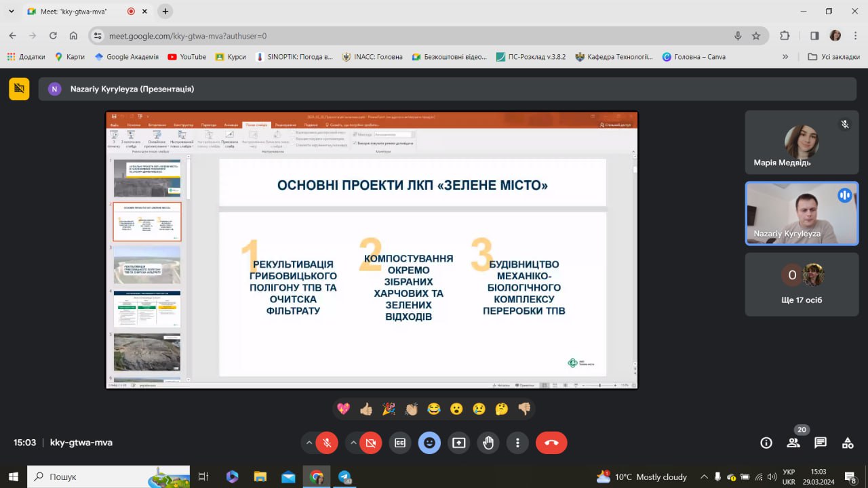The width and height of the screenshot is (868, 488).
Task: Unmute the microphone
Action: coord(327,443)
